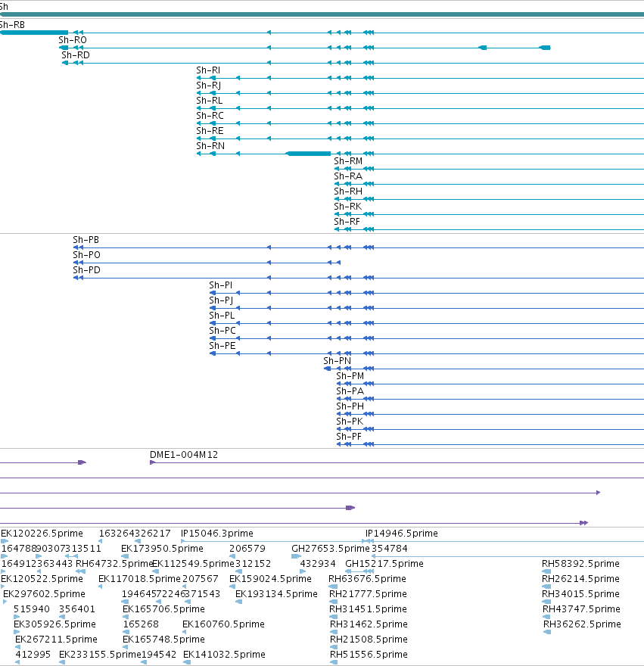The image size is (644, 666).
Task: Click the Sh-PE protein label
Action: tap(222, 346)
